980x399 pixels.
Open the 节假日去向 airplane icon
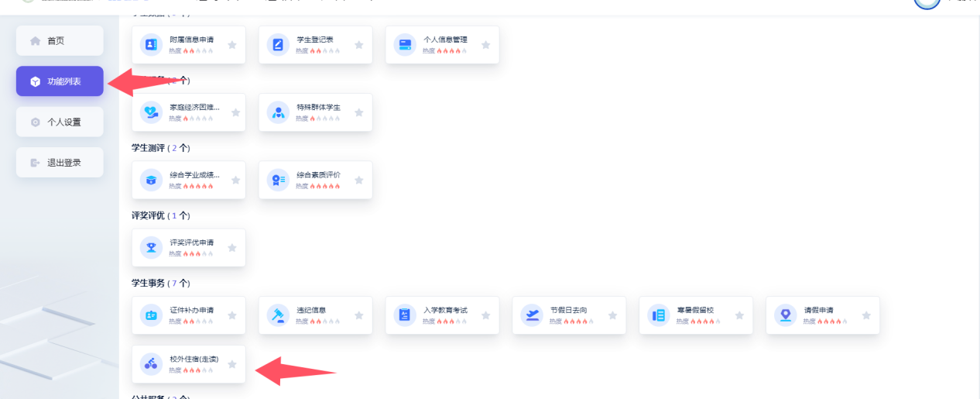pos(532,315)
